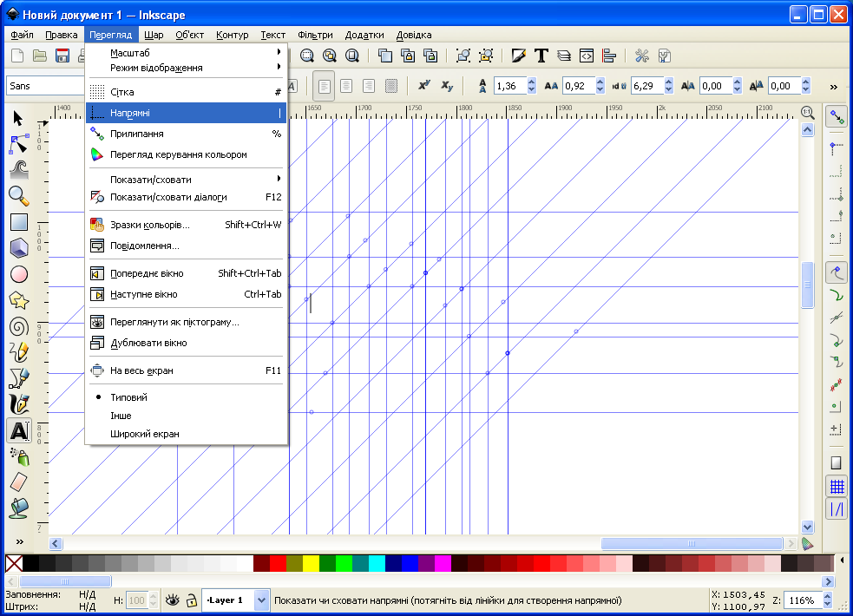
Task: Select the Spiral tool
Action: (x=18, y=326)
